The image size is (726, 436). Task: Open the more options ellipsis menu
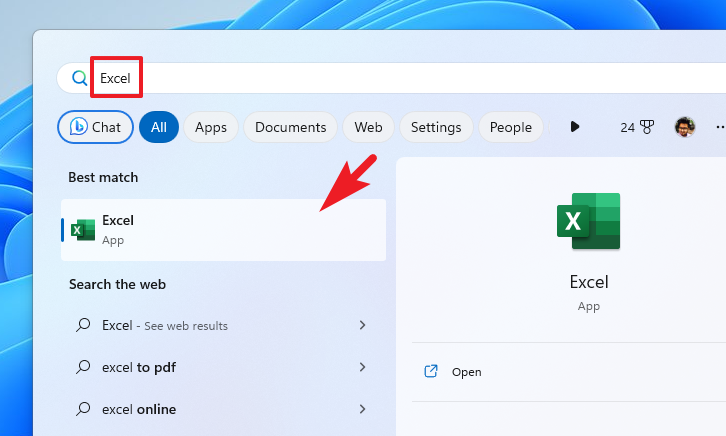coord(720,127)
